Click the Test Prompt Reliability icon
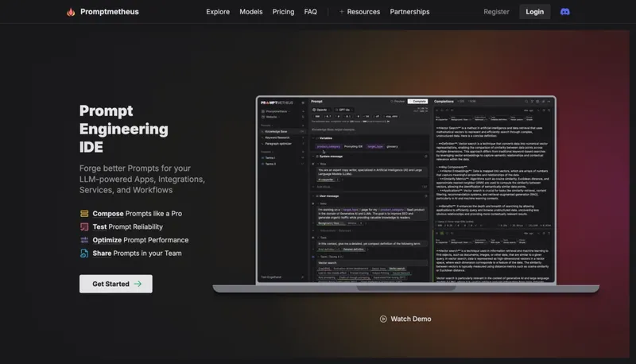The width and height of the screenshot is (636, 364). [84, 227]
